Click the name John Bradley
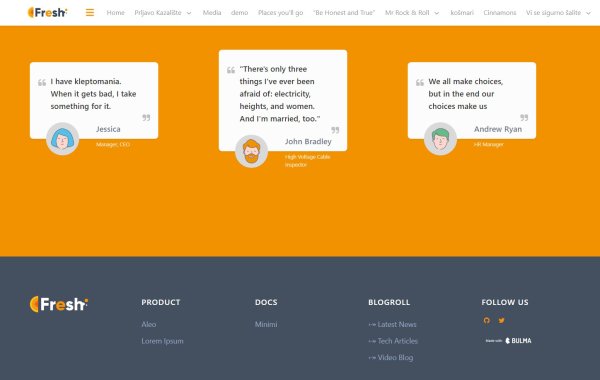 click(x=308, y=141)
